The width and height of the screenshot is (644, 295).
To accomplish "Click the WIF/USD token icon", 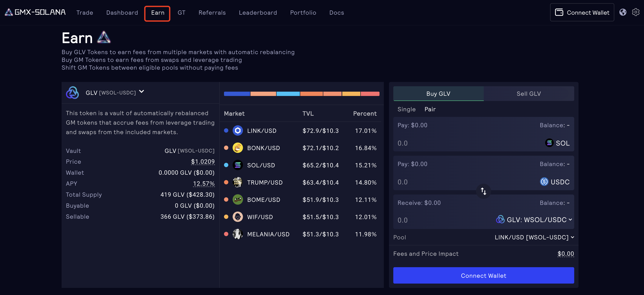I will (238, 217).
